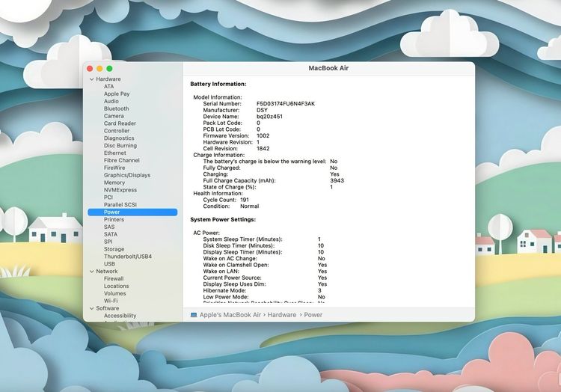Click the serial number F5D03174FU6N4F3AK
561x392 pixels.
[286, 104]
